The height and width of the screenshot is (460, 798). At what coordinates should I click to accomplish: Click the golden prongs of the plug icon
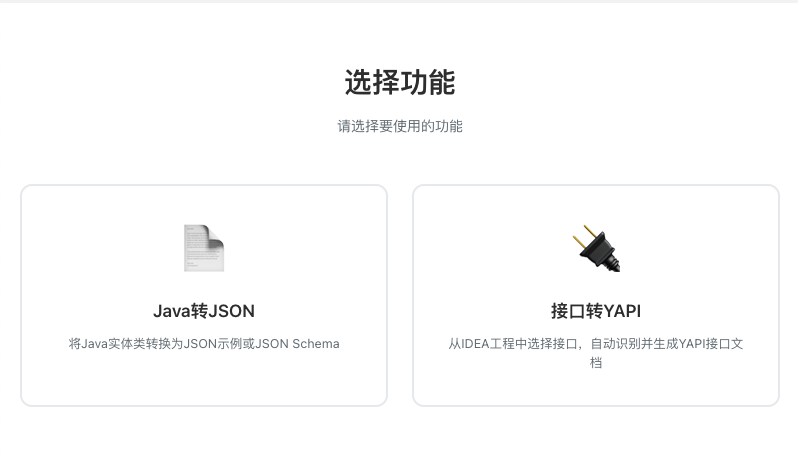pos(584,236)
